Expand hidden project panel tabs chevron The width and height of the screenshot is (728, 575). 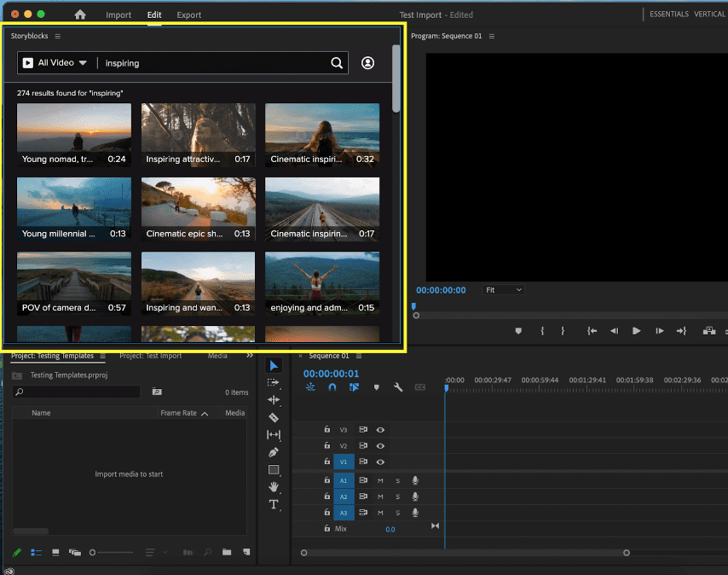click(250, 356)
